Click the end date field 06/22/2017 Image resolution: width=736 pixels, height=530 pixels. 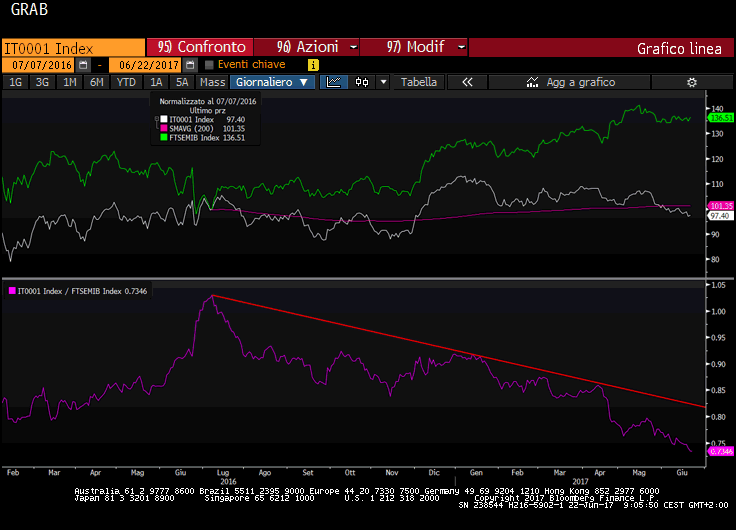coord(146,65)
